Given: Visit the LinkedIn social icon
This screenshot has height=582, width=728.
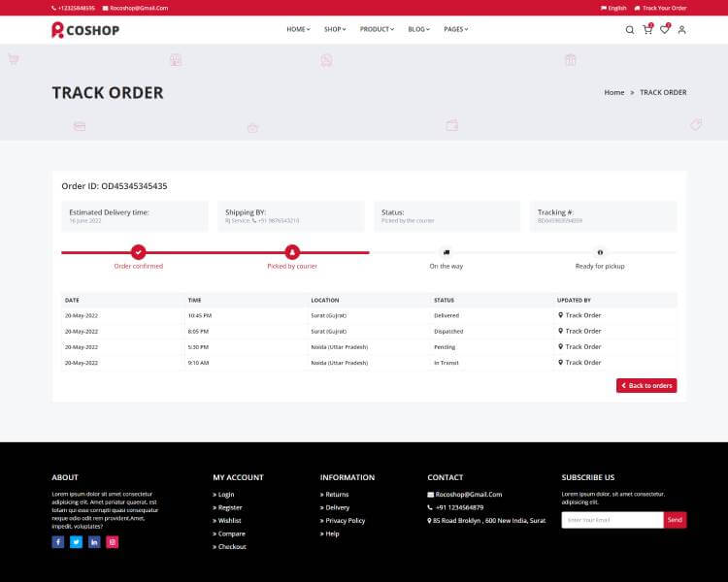Looking at the screenshot, I should (94, 542).
